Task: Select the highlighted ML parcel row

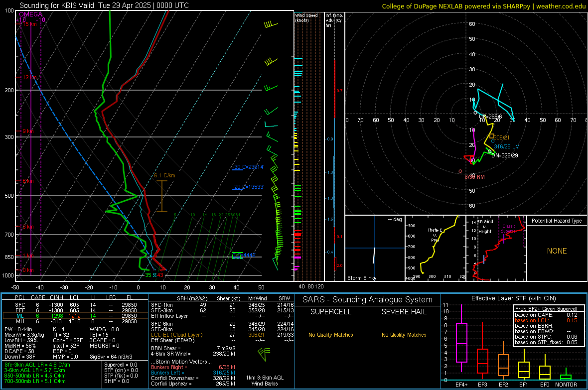Action: pyautogui.click(x=75, y=316)
